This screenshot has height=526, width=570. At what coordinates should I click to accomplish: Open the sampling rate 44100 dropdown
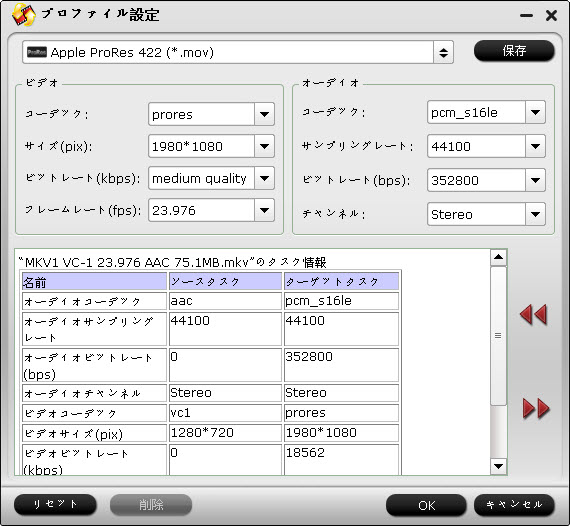535,146
